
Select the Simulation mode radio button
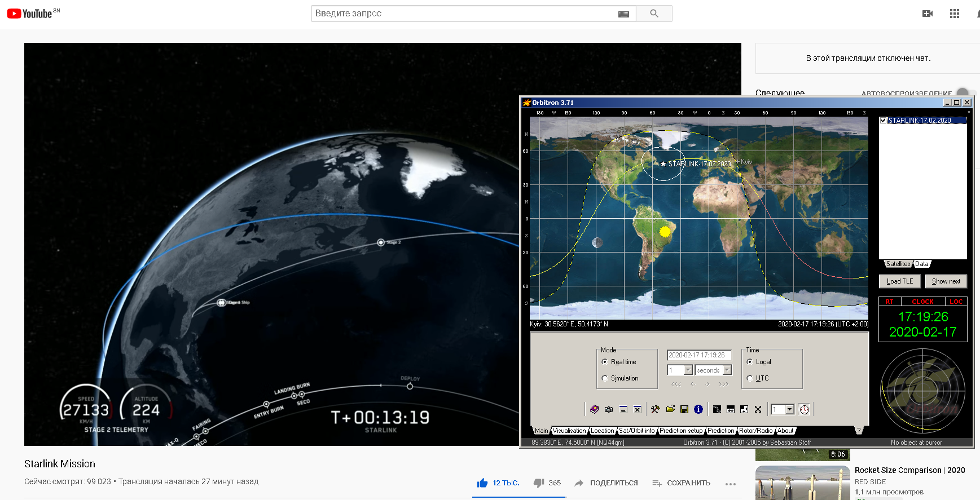[x=605, y=378]
